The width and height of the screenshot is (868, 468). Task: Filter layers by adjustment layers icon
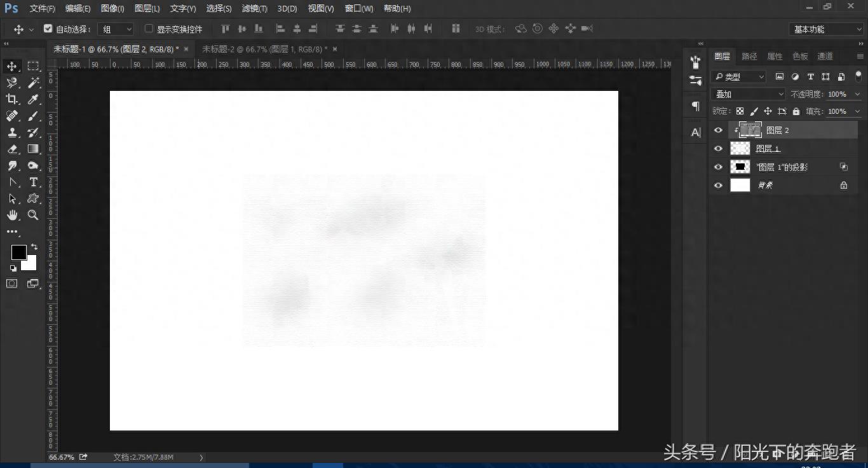tap(795, 76)
